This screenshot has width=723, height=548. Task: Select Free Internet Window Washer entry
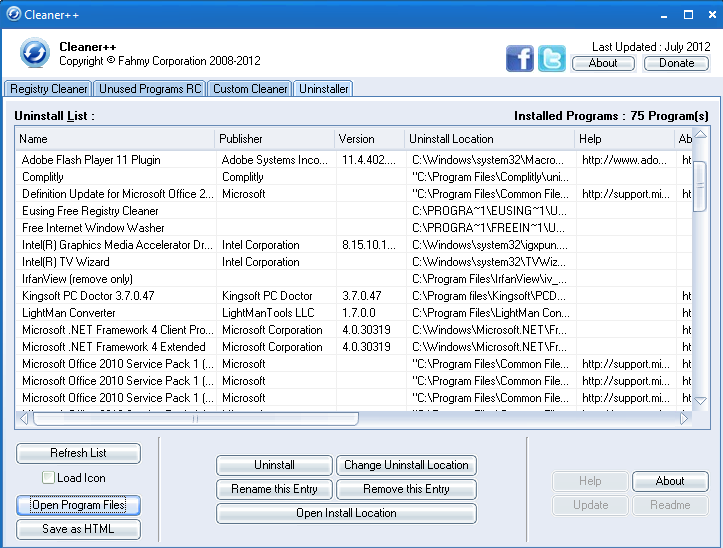(x=354, y=228)
